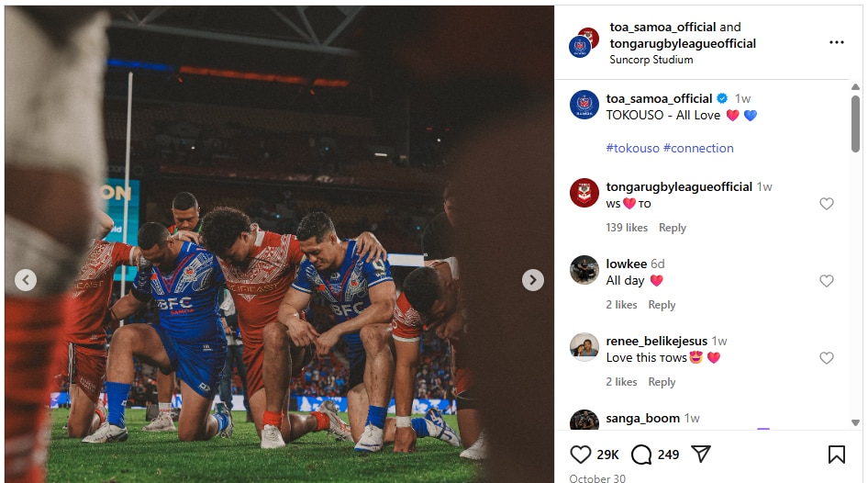Like renee_belikejesus's comment
This screenshot has height=483, width=868.
827,358
